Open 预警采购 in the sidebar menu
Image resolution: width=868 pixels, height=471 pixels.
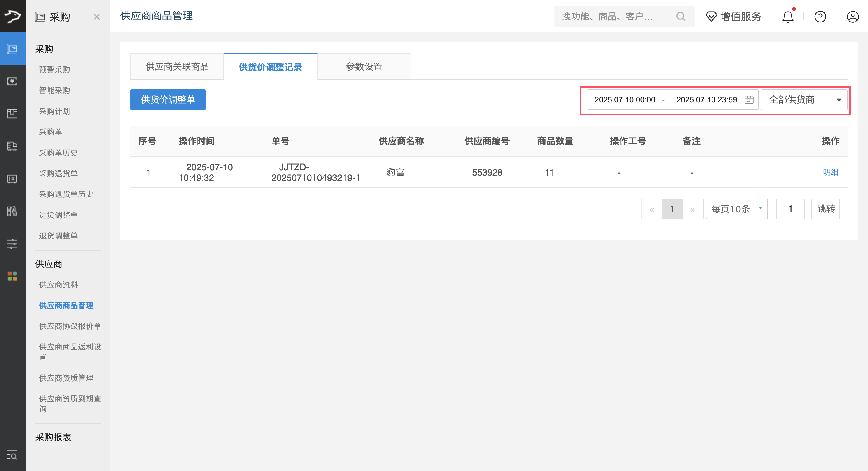point(55,70)
